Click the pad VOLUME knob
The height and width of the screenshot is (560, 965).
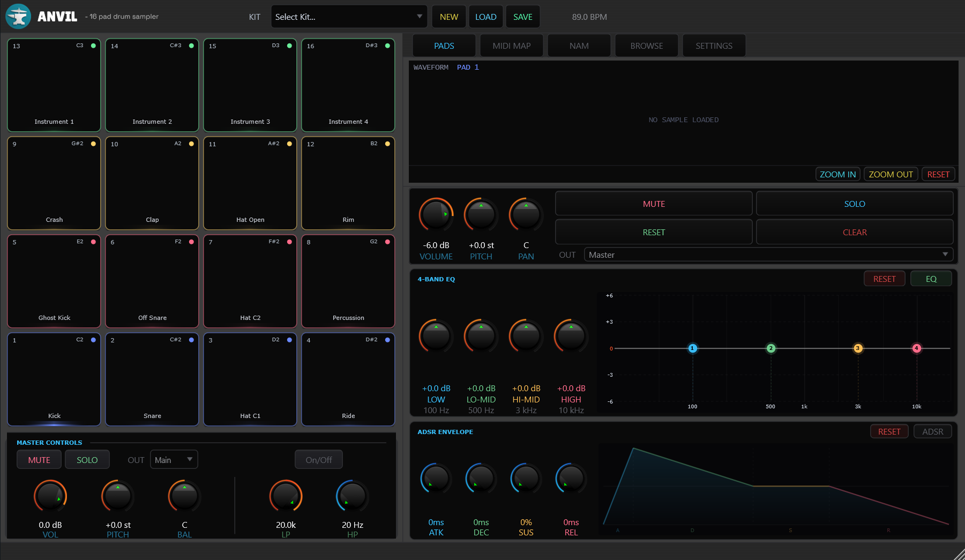[436, 215]
